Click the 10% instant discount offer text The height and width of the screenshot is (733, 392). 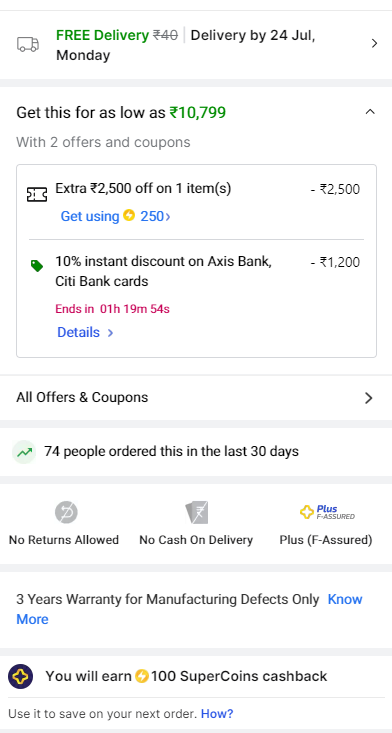point(164,272)
